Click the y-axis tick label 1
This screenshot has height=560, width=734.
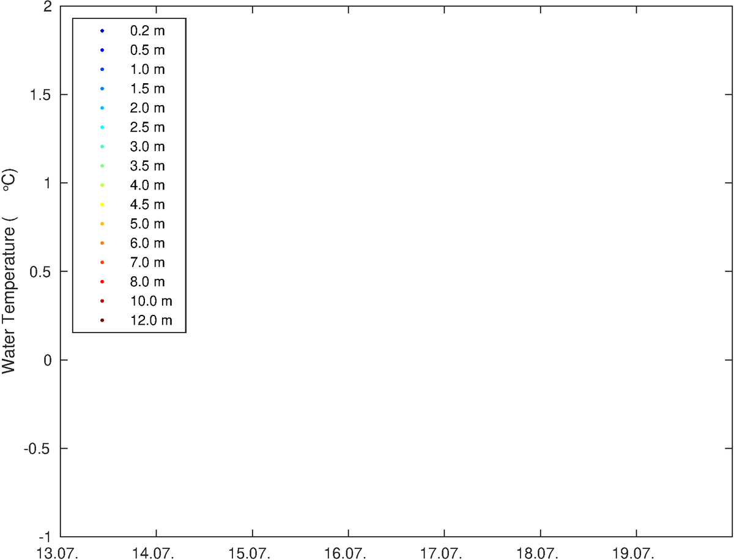48,183
